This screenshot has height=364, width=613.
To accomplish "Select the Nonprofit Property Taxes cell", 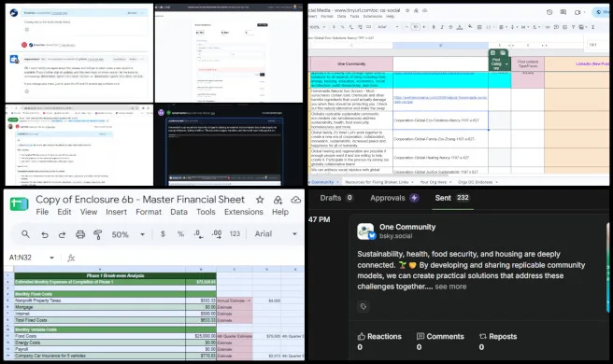I will point(100,301).
